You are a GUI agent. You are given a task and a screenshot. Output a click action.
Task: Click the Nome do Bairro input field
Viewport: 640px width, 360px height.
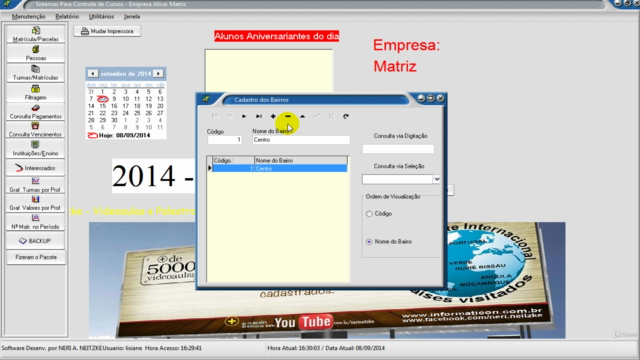(x=301, y=140)
